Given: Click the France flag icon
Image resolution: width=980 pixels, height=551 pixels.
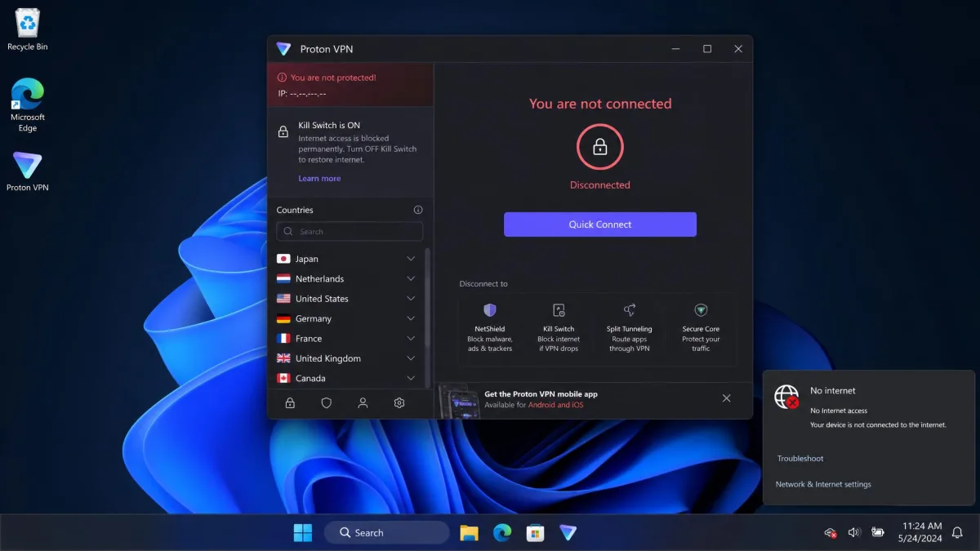Looking at the screenshot, I should (x=283, y=338).
